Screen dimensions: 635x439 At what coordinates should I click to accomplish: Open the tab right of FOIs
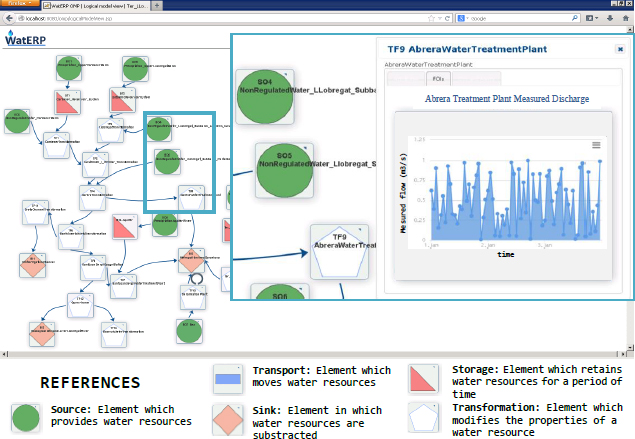coord(476,79)
